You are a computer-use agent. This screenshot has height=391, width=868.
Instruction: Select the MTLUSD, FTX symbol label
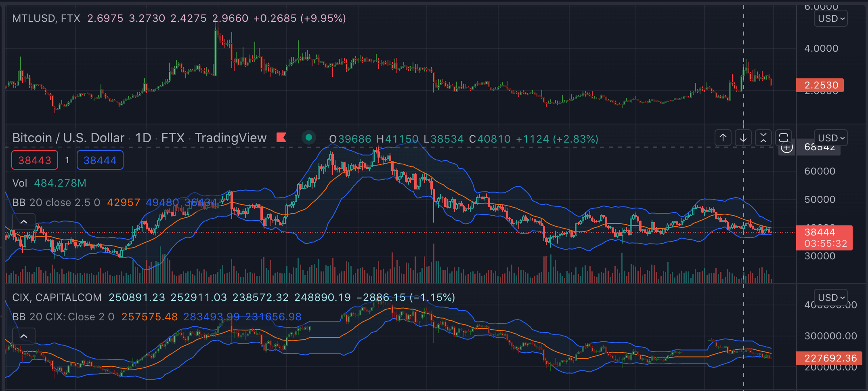coord(46,19)
